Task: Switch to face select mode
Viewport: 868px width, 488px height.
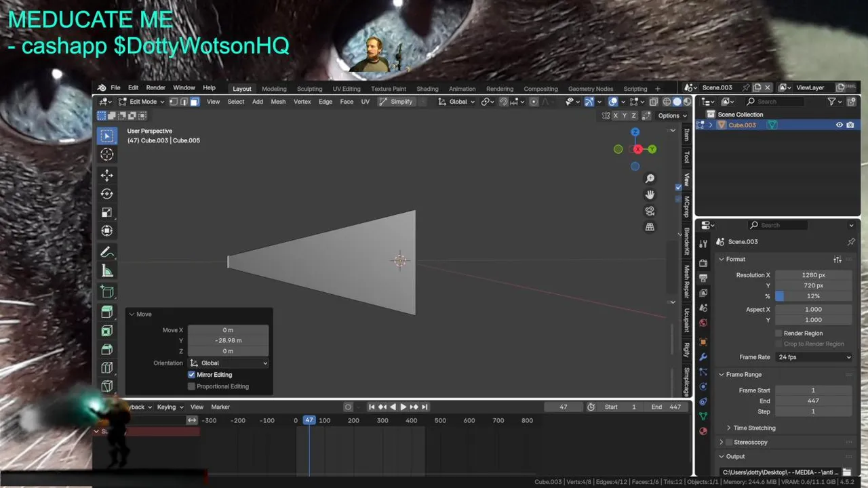Action: click(195, 102)
